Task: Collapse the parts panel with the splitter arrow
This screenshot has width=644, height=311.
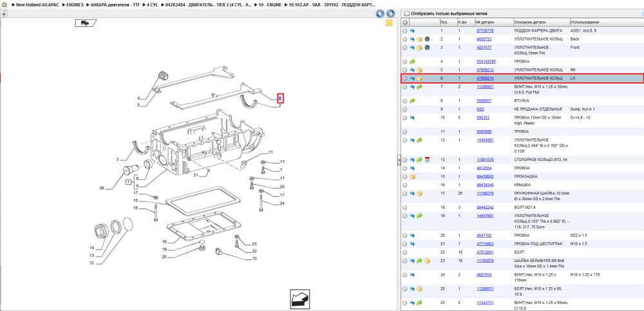Action: coord(399,160)
